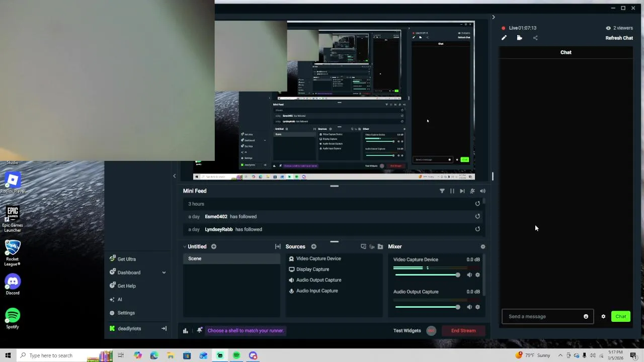Add a source folder via folder icon
644x362 pixels.
pyautogui.click(x=380, y=246)
